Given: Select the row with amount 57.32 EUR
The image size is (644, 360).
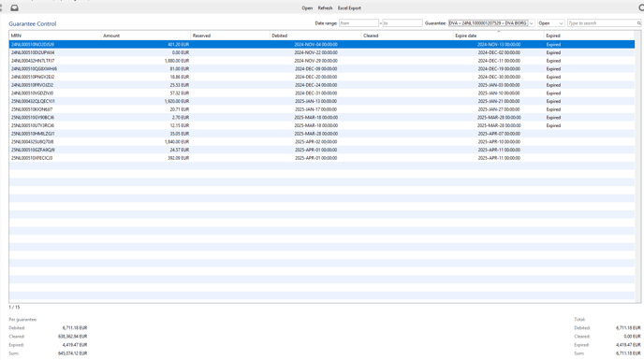Looking at the screenshot, I should coord(322,94).
